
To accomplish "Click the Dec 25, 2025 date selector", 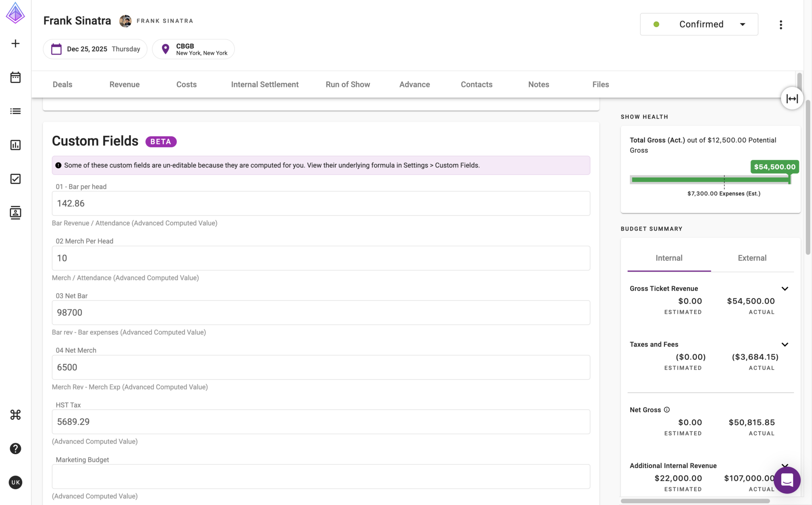I will coord(95,49).
